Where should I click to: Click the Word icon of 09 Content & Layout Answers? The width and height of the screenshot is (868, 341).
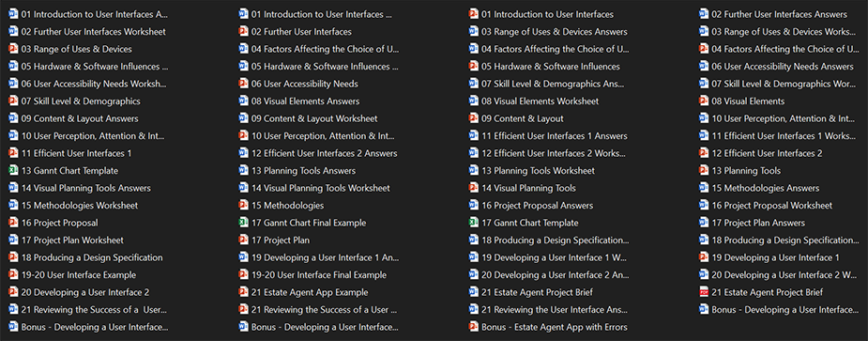[x=13, y=118]
